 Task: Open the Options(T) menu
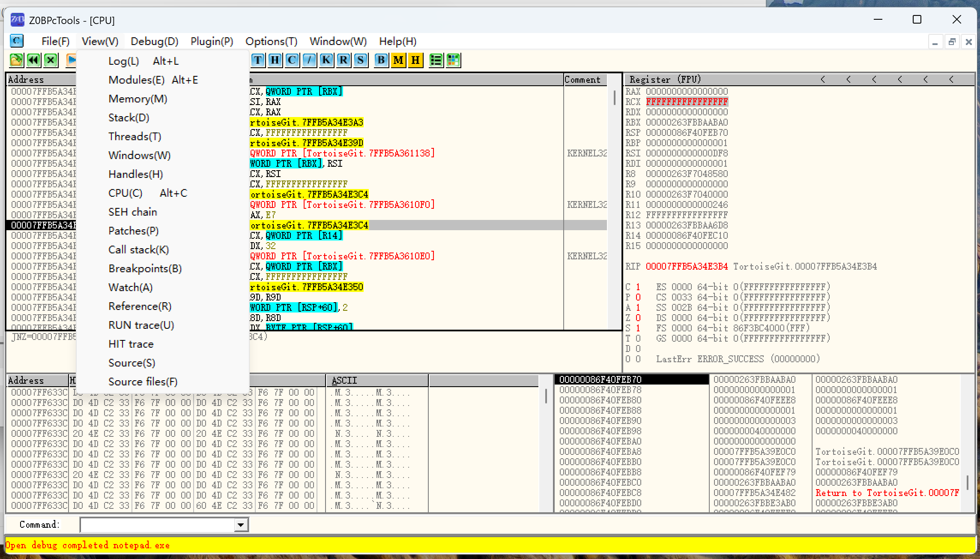(x=272, y=41)
